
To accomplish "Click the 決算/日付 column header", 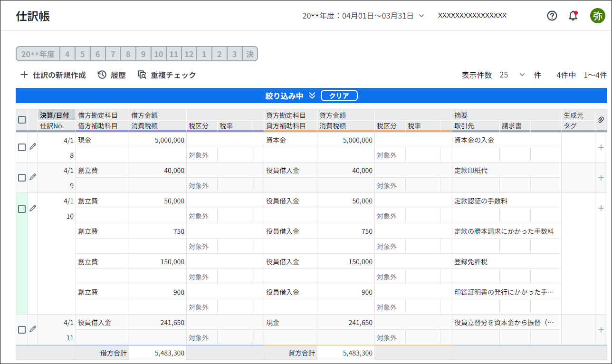I will (x=57, y=115).
